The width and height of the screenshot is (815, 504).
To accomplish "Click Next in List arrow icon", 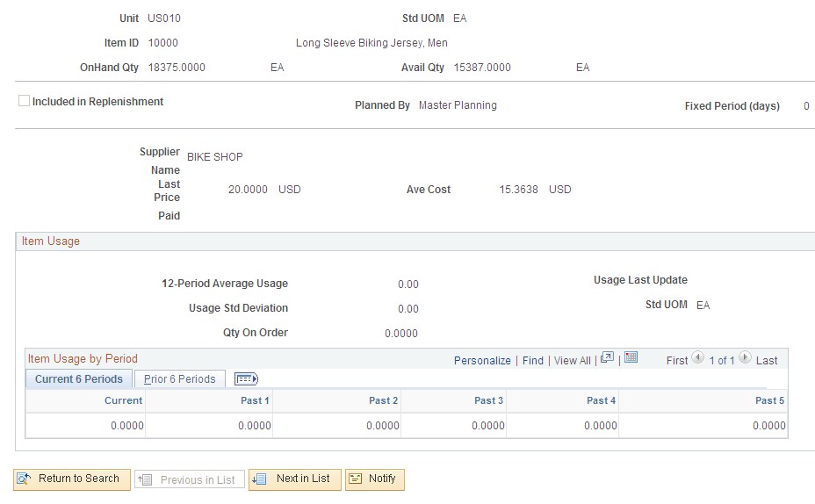I will (x=259, y=479).
